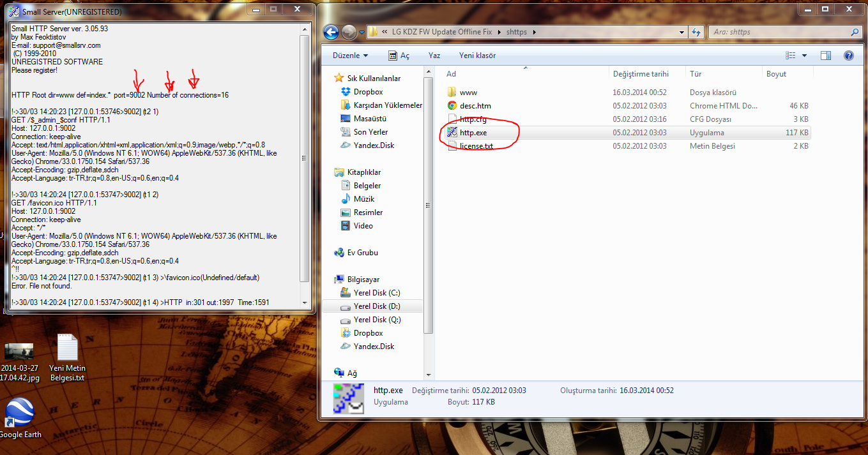Screen dimensions: 868x455
Task: Click 117 KB size of http.exe
Action: (797, 133)
